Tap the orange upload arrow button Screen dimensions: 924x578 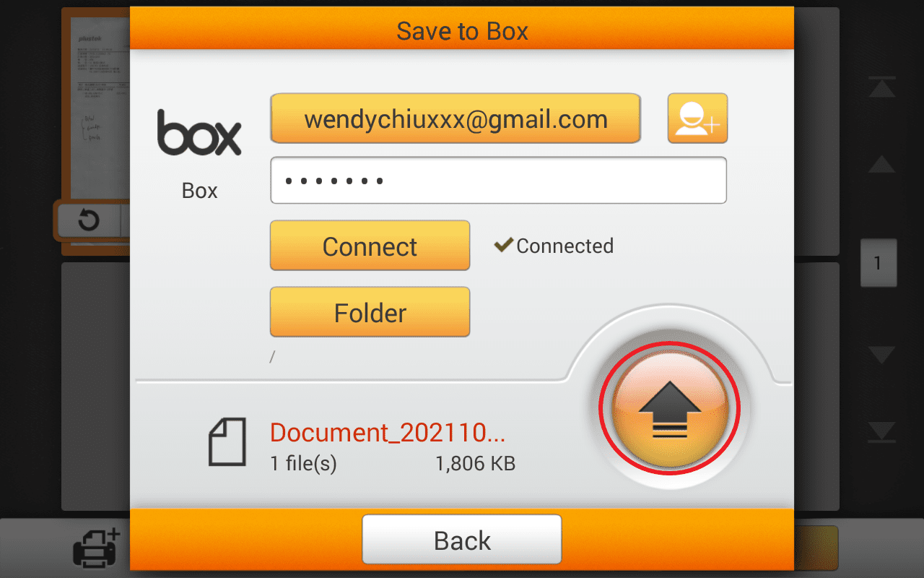(672, 409)
